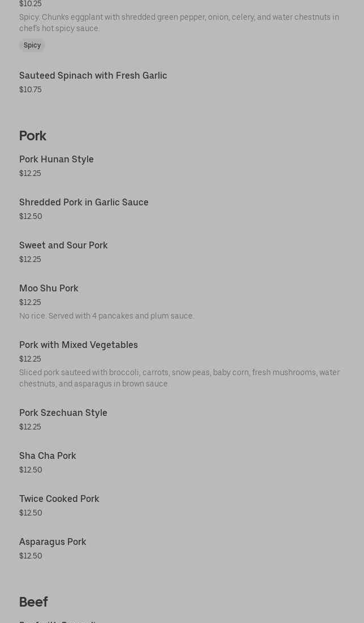Click the spicy eggplant description text
The image size is (364, 623).
coord(179,23)
